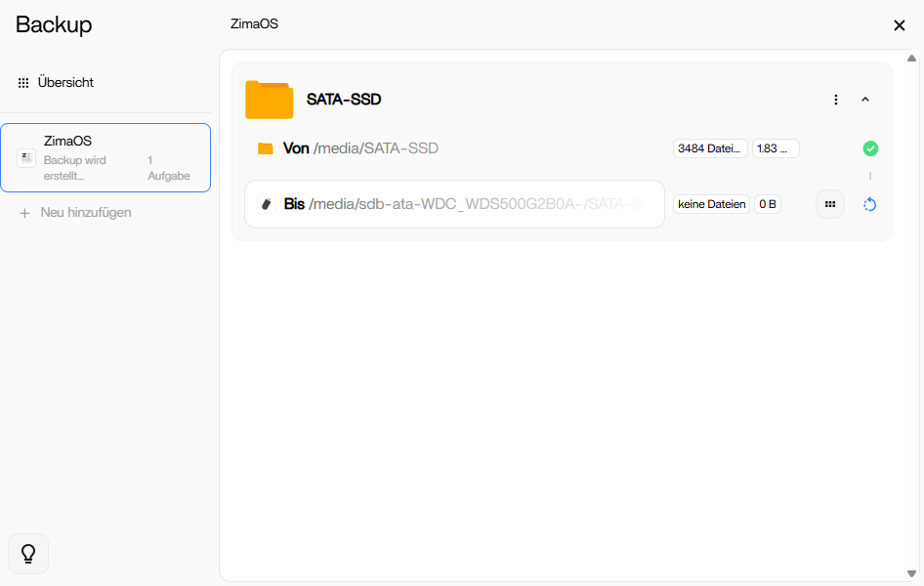Open the Übersicht overview page
Screen dimensions: 924x586
pos(65,83)
